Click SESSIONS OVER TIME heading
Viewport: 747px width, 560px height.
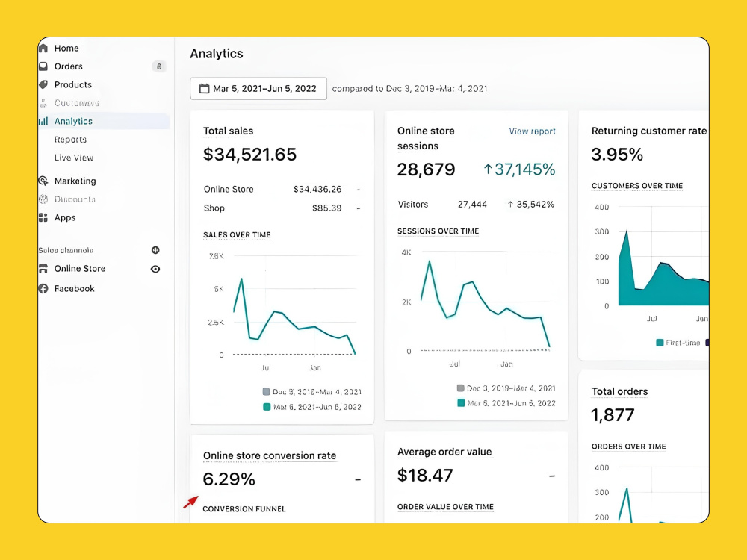click(438, 231)
